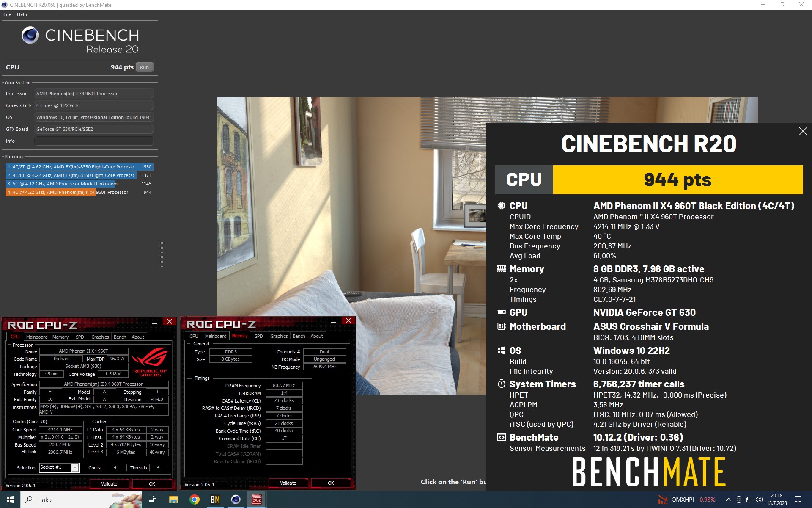
Task: Switch to About tab in left CPU-Z window
Action: point(138,337)
